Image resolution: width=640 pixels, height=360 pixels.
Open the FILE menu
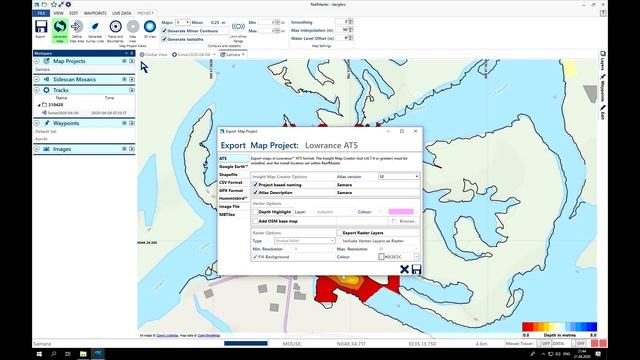point(41,13)
